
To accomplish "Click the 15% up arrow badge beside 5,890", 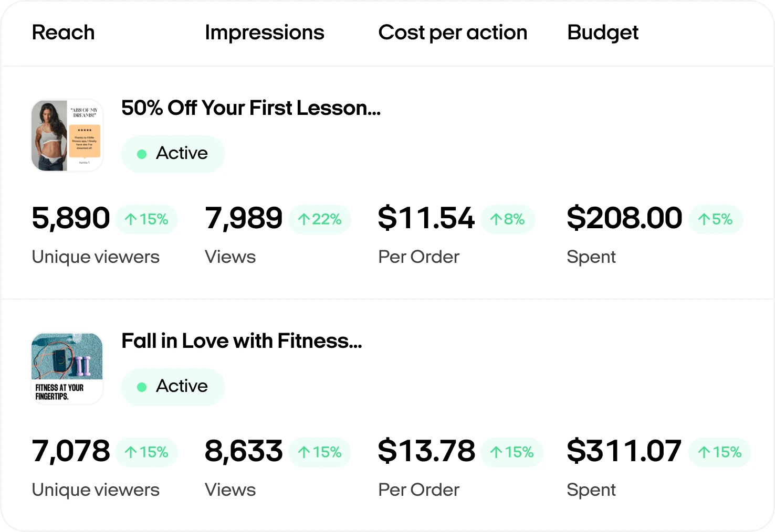I will [146, 219].
